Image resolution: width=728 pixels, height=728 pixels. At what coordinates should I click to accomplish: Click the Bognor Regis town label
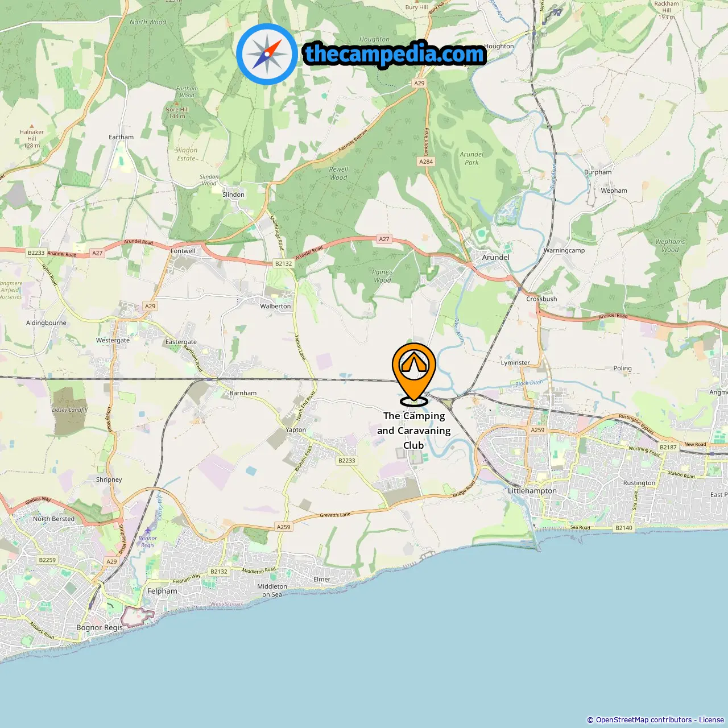click(100, 627)
